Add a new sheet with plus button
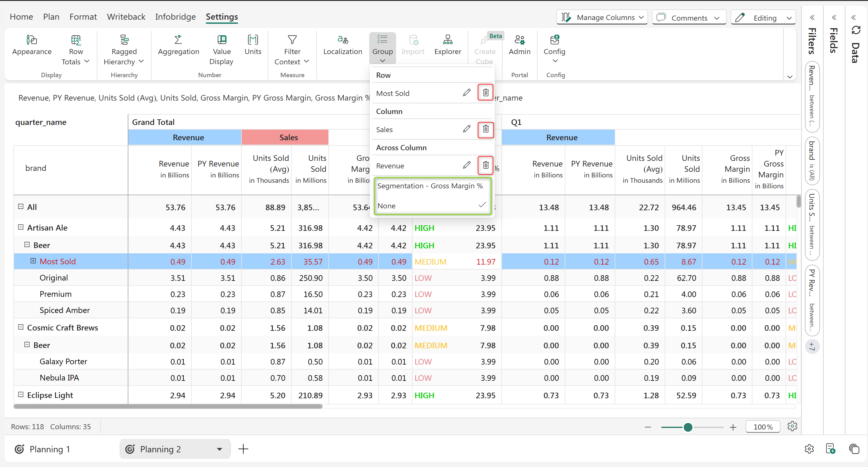 tap(243, 449)
